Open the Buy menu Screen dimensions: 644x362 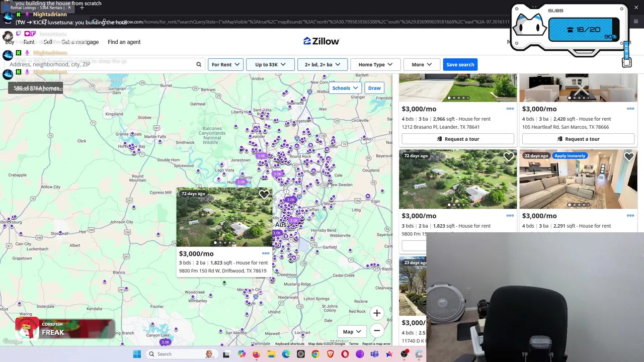10,42
